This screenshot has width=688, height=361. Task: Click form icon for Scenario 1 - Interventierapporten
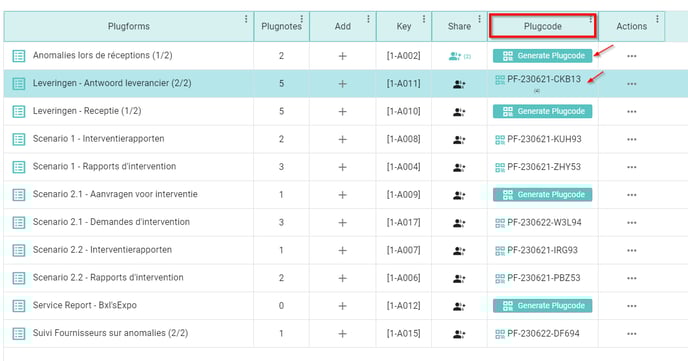click(x=18, y=139)
